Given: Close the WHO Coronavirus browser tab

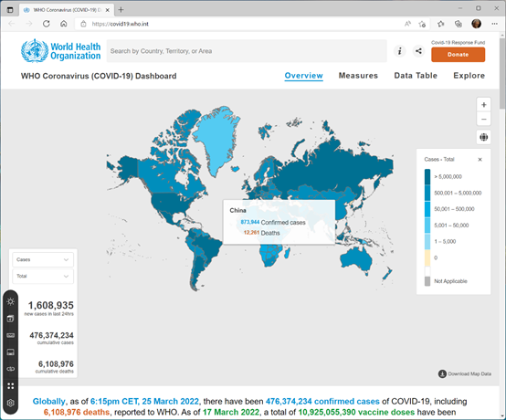Looking at the screenshot, I should [x=108, y=10].
